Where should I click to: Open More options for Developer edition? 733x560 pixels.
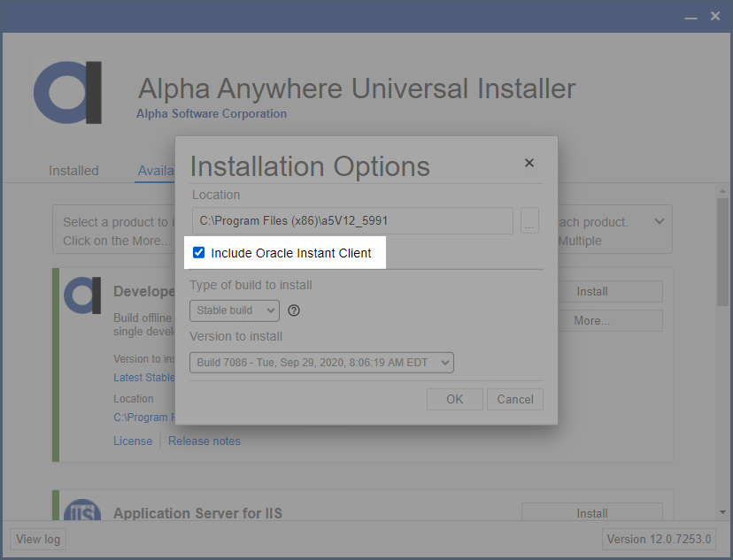pyautogui.click(x=610, y=321)
